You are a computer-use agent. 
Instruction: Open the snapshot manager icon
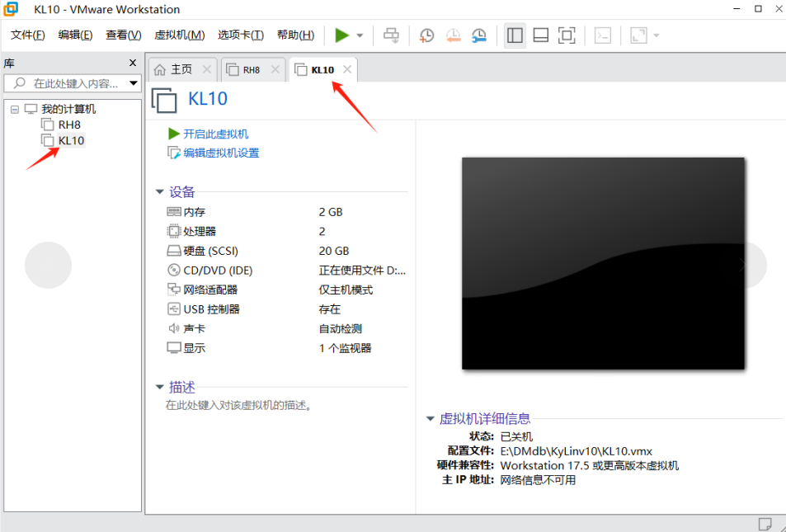coord(479,35)
